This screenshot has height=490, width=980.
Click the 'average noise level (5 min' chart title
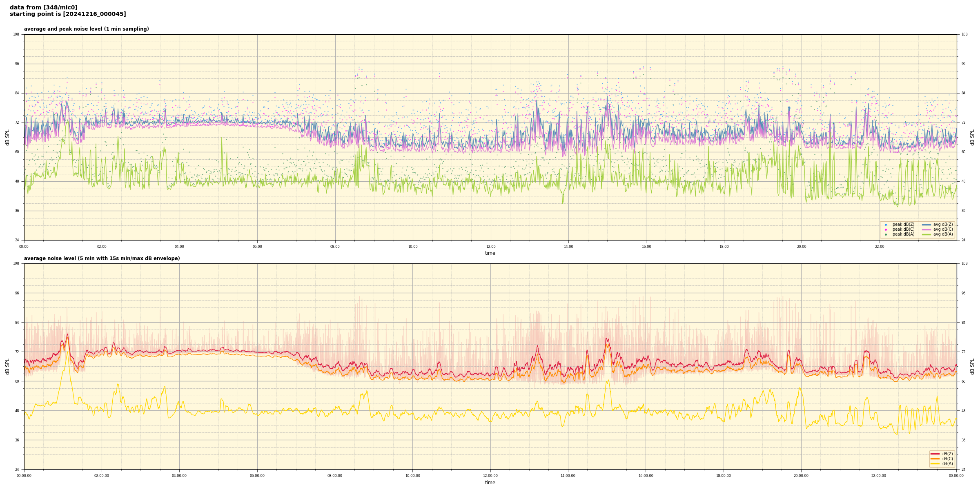coord(102,258)
